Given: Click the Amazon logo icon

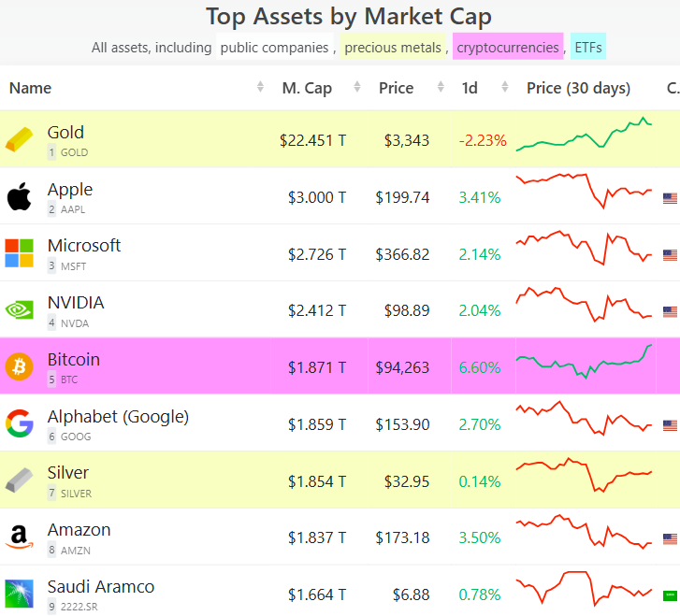Looking at the screenshot, I should coord(19,537).
